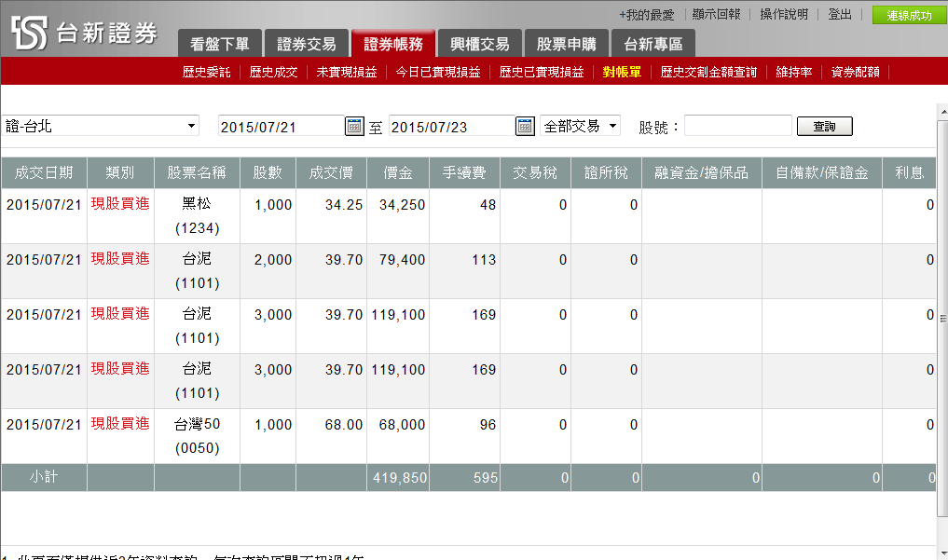Click the 登出 logout link

(840, 15)
